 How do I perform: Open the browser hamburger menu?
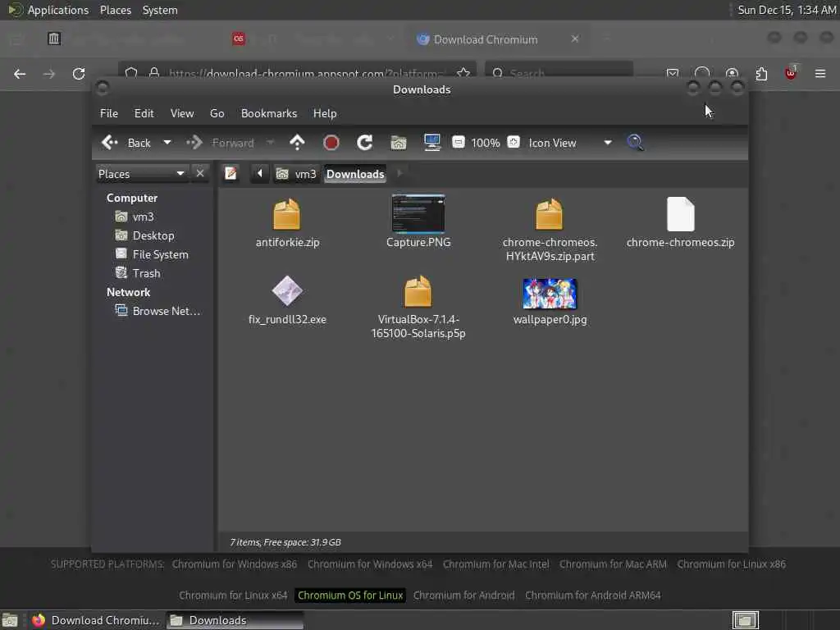pos(820,74)
